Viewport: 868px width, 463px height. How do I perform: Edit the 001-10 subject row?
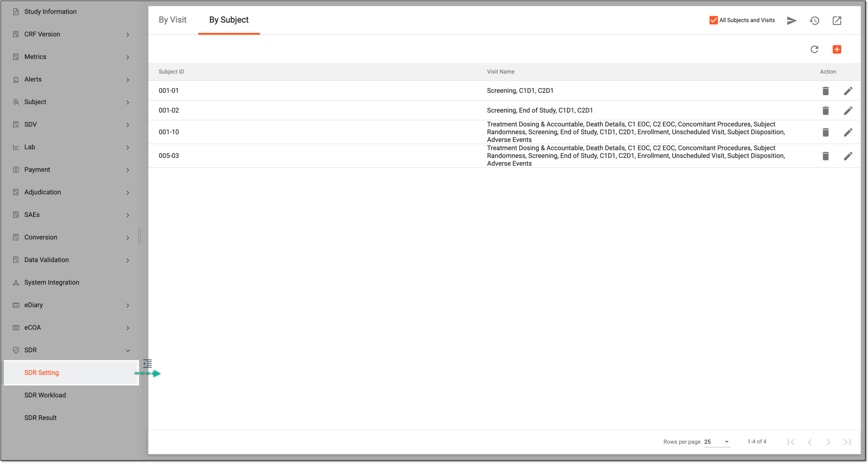pyautogui.click(x=848, y=132)
